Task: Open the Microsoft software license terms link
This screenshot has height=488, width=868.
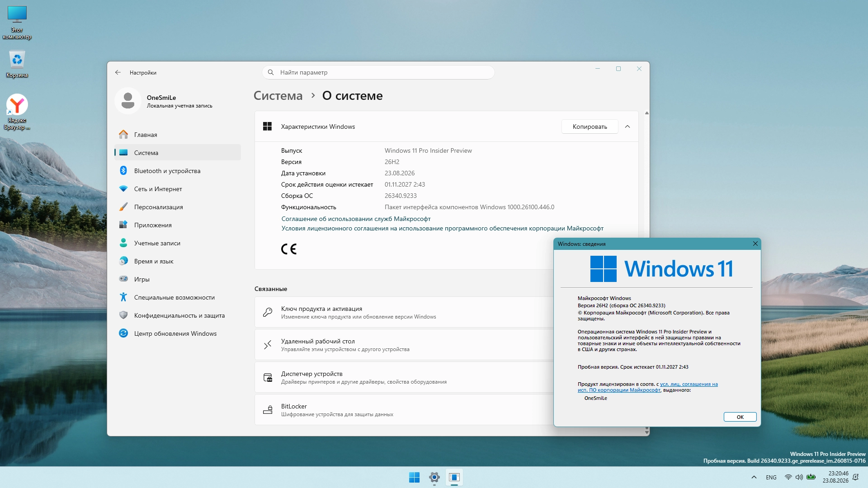Action: [442, 228]
